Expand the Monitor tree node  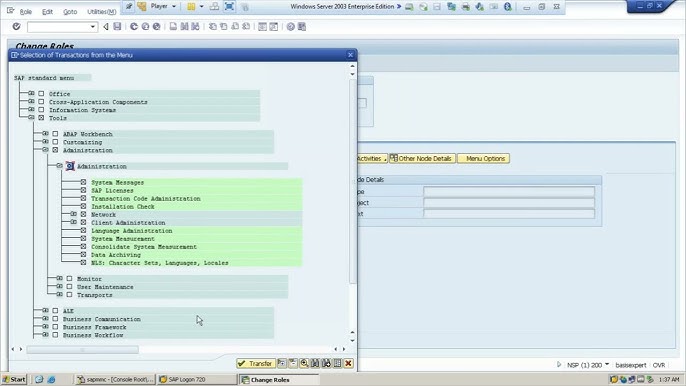tap(60, 278)
